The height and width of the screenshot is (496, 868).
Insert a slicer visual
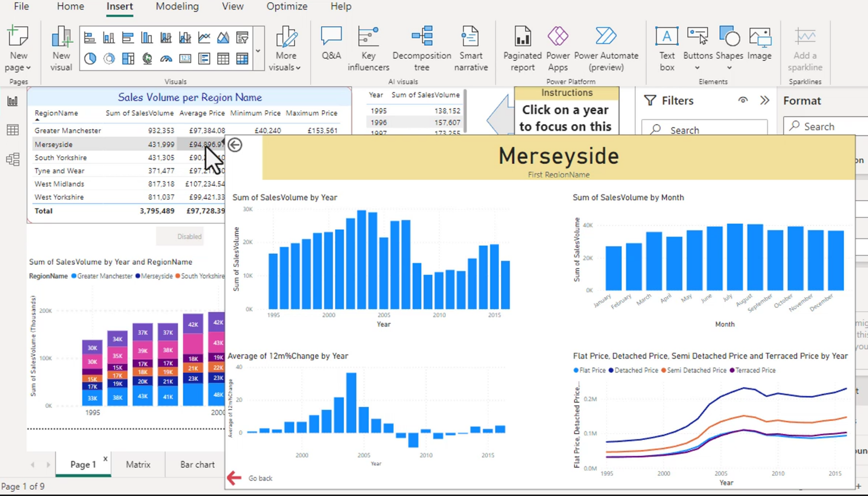click(242, 37)
